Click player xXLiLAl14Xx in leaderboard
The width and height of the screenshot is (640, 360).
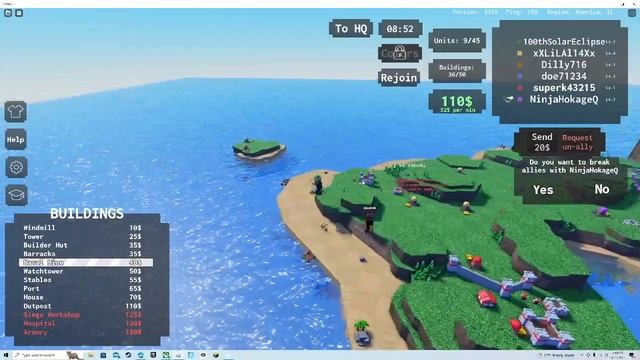[564, 53]
